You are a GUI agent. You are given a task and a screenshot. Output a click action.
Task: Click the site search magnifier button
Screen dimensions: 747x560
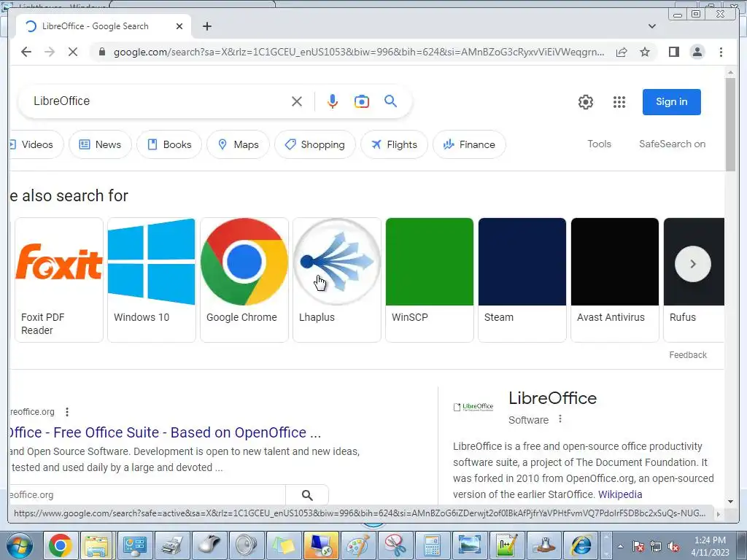[307, 495]
